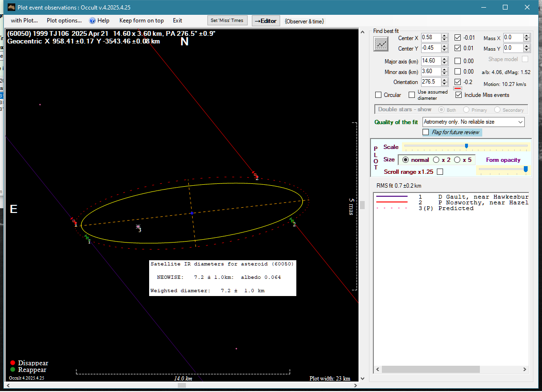The width and height of the screenshot is (542, 392).
Task: Click the Help question mark icon
Action: (x=92, y=21)
